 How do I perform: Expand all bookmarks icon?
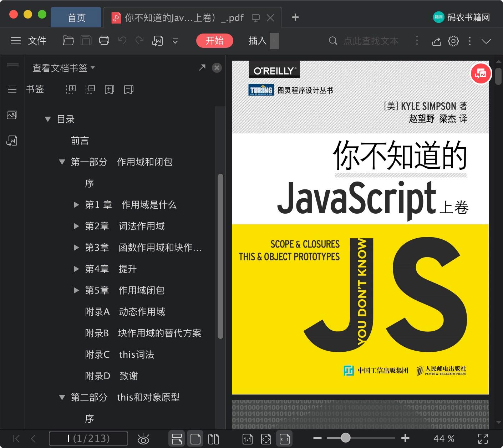coord(71,89)
